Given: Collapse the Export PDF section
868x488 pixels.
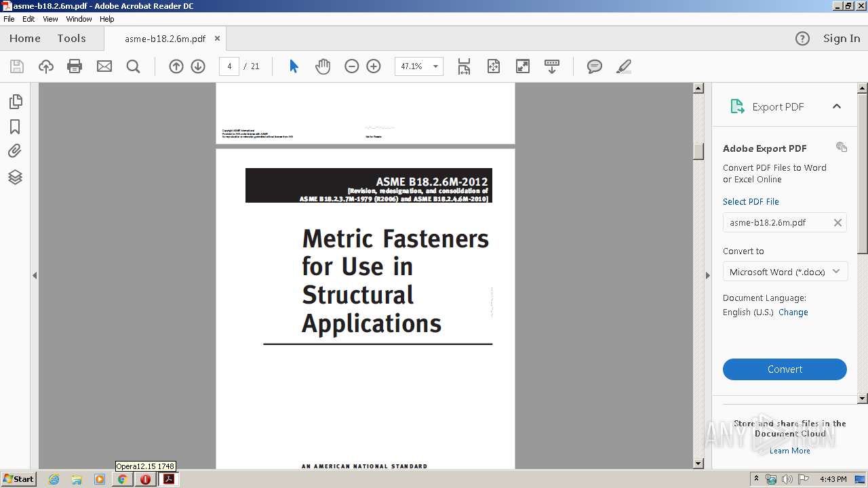Looking at the screenshot, I should pyautogui.click(x=837, y=106).
